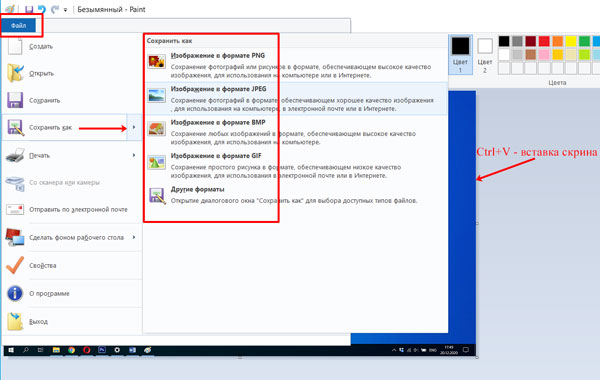600x380 pixels.
Task: Pick the dark red palette swatch
Action: click(x=531, y=41)
